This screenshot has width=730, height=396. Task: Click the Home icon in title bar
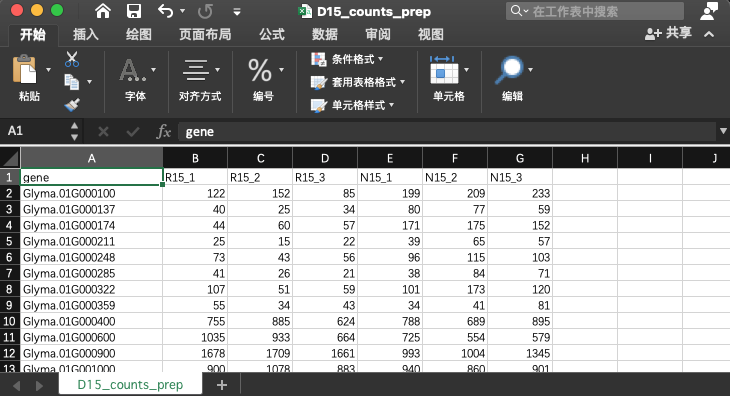pos(103,11)
